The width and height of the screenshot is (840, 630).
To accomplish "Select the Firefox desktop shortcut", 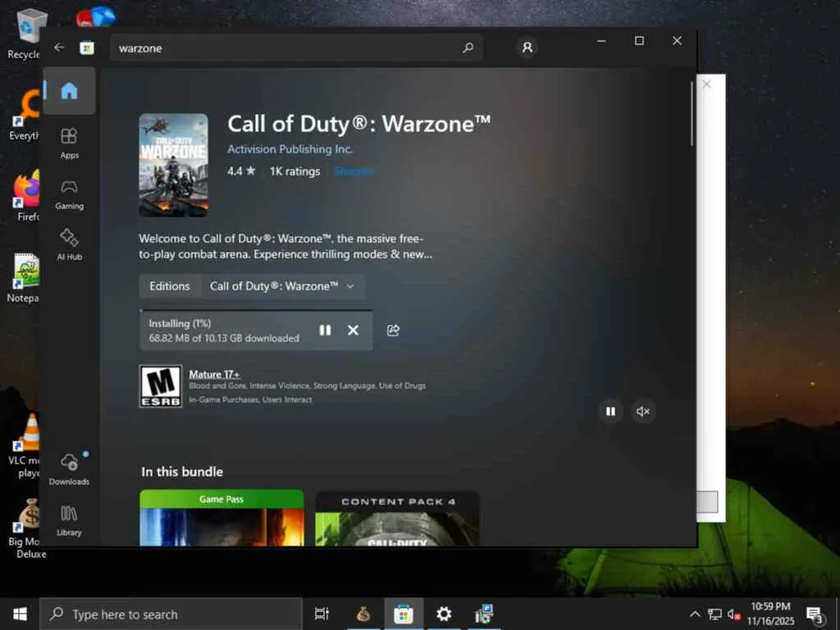I will 25,195.
